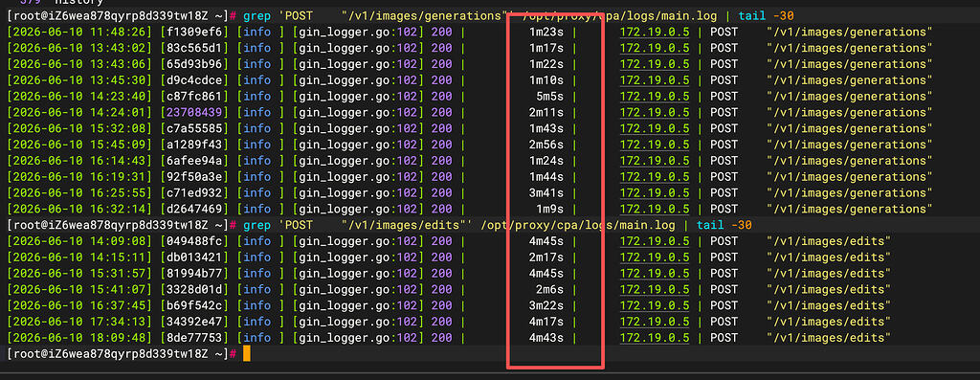Click the info level tag in the 8de77753 row
Image resolution: width=980 pixels, height=380 pixels.
pos(256,338)
